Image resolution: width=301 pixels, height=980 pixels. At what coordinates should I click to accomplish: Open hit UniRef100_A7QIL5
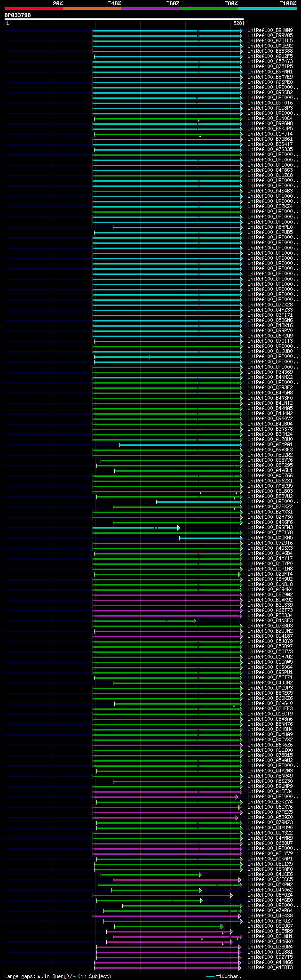(x=270, y=40)
